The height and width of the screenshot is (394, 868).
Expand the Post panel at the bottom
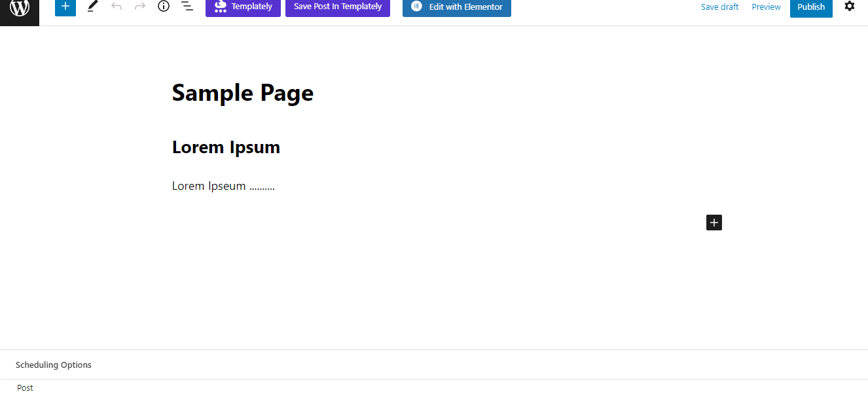pos(25,387)
